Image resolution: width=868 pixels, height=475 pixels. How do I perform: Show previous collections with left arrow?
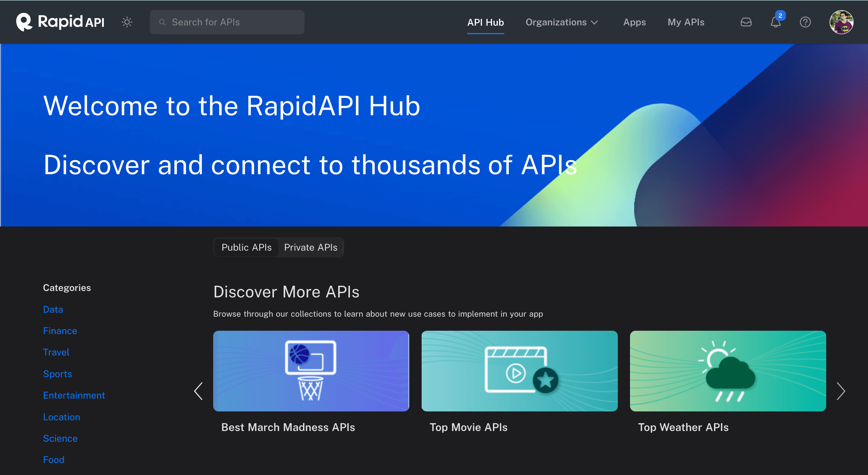click(x=198, y=391)
